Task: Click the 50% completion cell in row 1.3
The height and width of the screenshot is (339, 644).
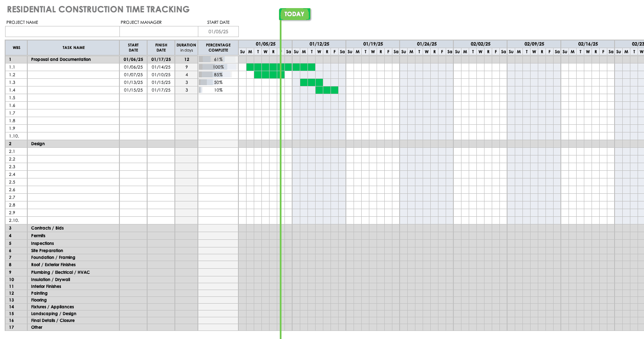Action: tap(218, 83)
